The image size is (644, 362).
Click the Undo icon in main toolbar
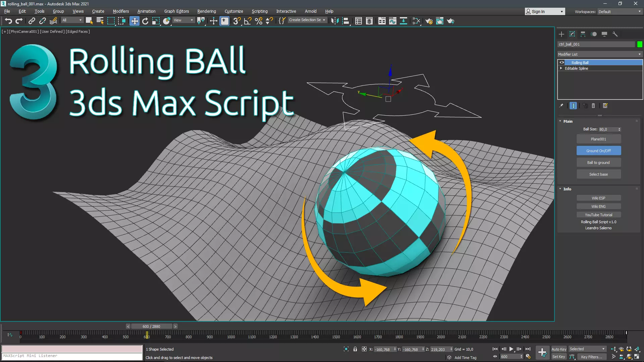8,21
